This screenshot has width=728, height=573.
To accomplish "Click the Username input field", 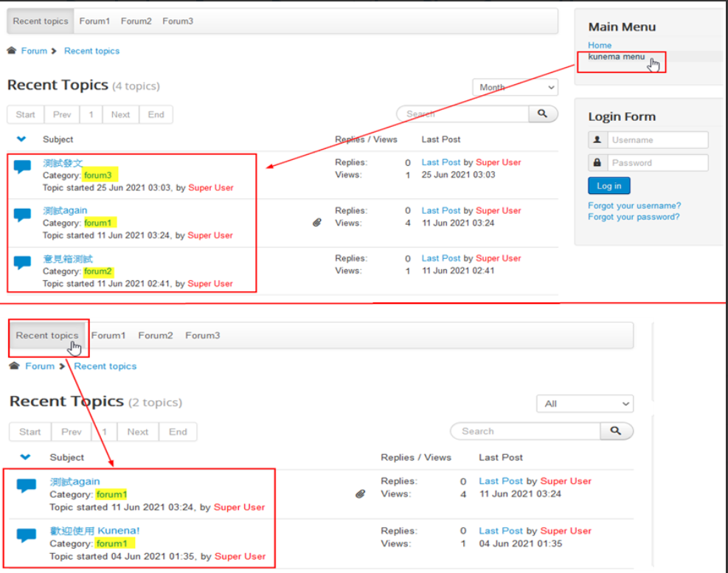I will 657,140.
